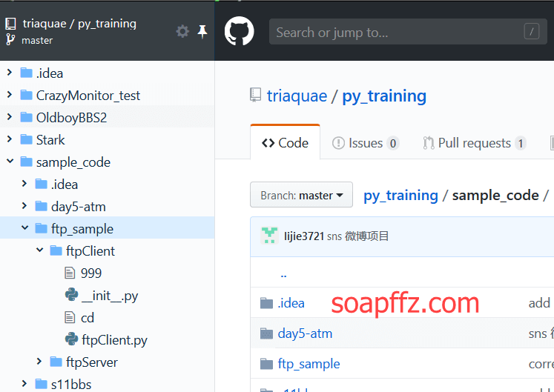Click the branch icon beside master
Image resolution: width=554 pixels, height=392 pixels.
click(10, 40)
